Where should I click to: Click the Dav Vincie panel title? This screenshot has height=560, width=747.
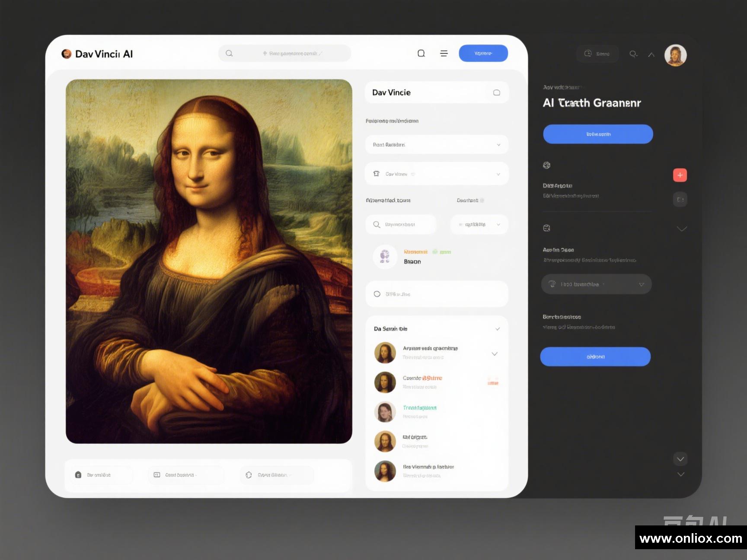[391, 92]
